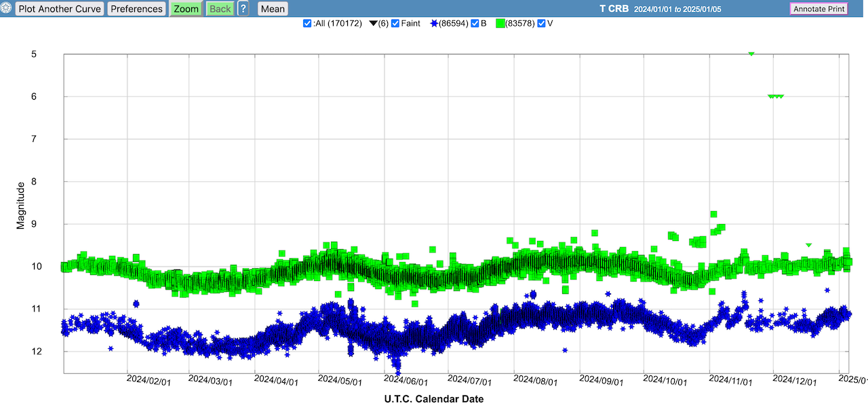The height and width of the screenshot is (412, 868).
Task: Click the black Faint triangle legend symbol
Action: [x=373, y=24]
